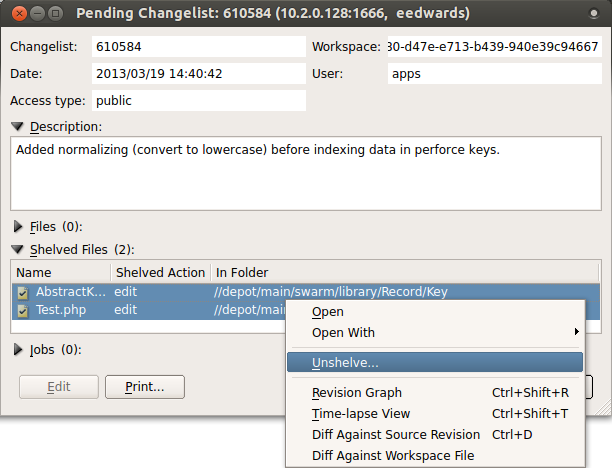Select Unshelve... from the context menu

435,363
